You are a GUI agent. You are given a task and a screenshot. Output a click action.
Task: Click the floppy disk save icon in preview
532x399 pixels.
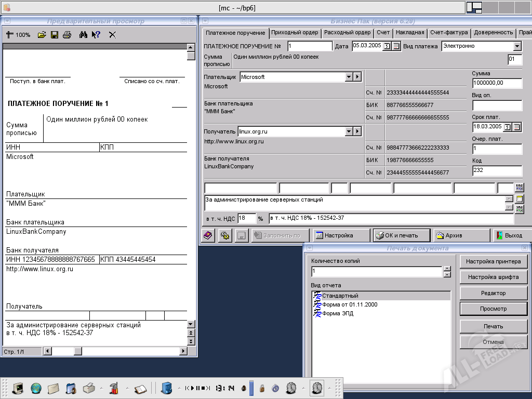click(x=55, y=35)
